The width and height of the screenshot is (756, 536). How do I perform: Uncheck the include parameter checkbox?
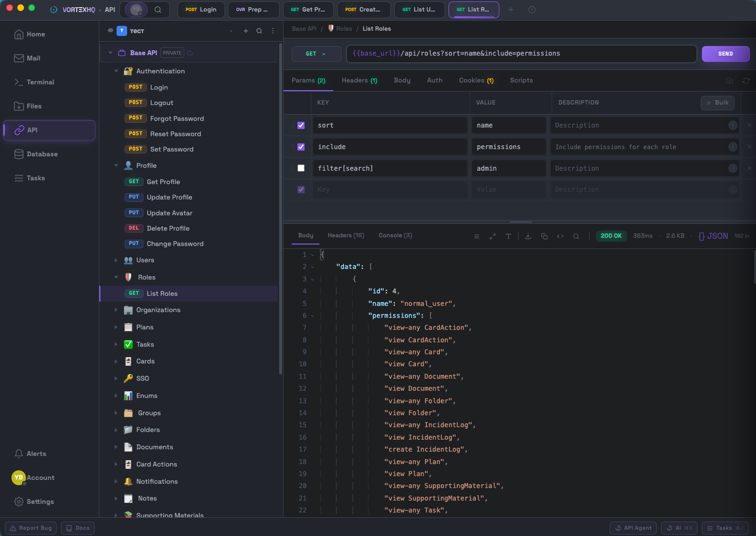pos(301,147)
